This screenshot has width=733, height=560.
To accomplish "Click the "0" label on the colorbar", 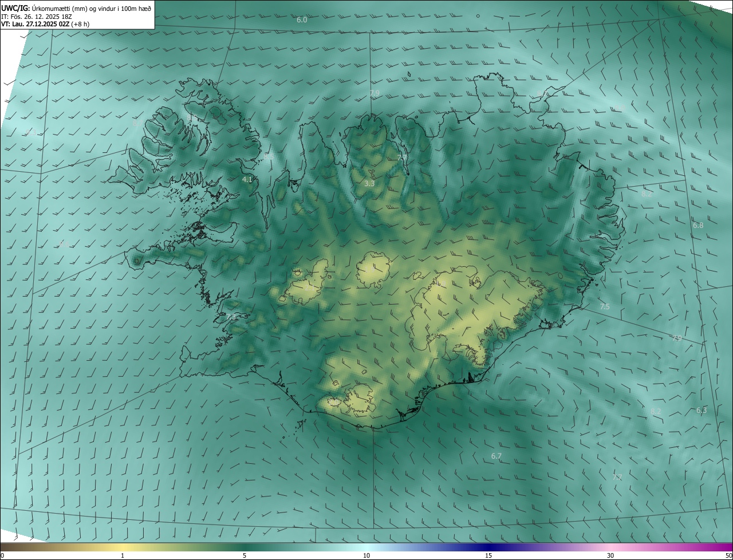I will pos(2,555).
